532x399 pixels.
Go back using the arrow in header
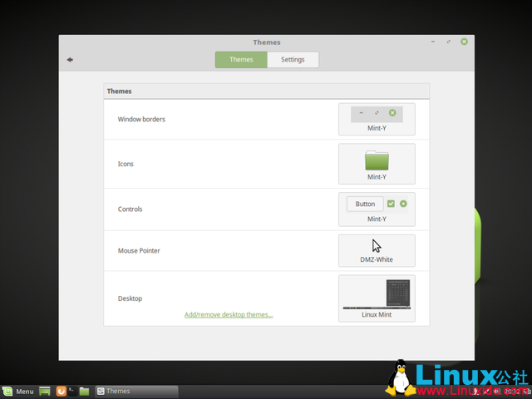[x=70, y=60]
